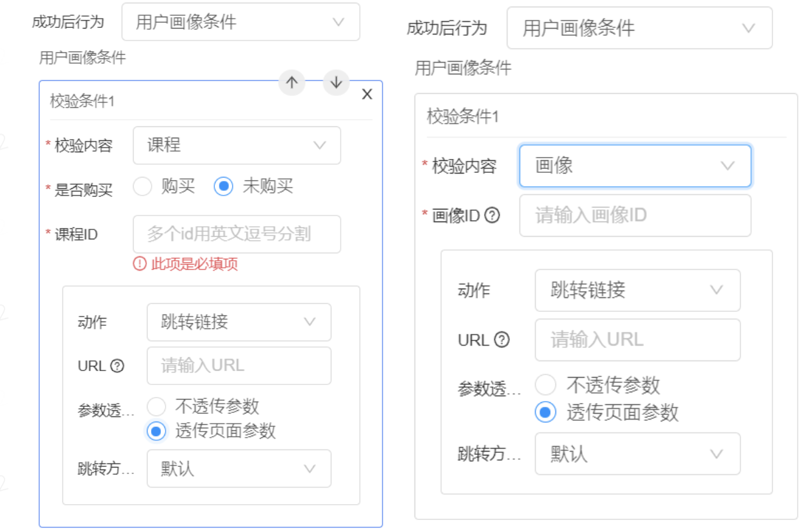Screen dimensions: 809x532
Task: Select the 购买 radio option
Action: tap(143, 187)
